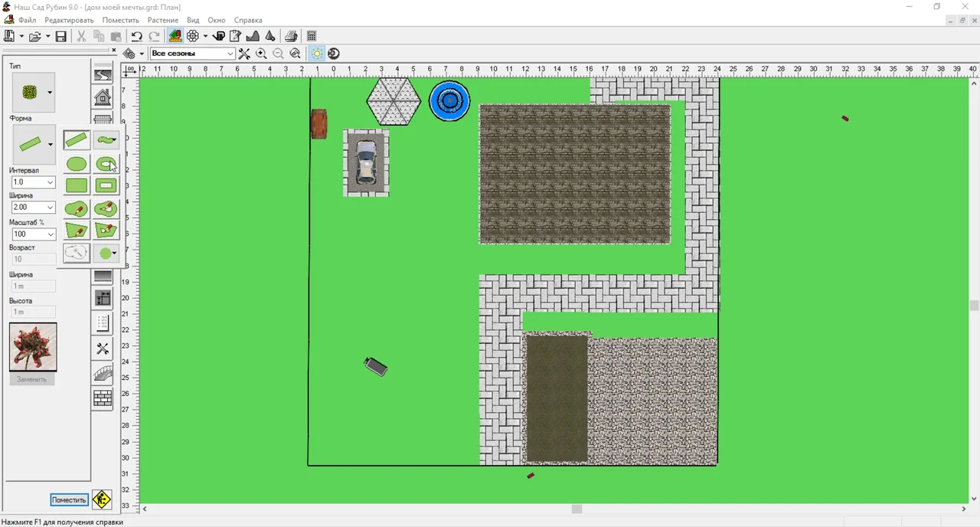Toggle the garden plan view button

[175, 36]
